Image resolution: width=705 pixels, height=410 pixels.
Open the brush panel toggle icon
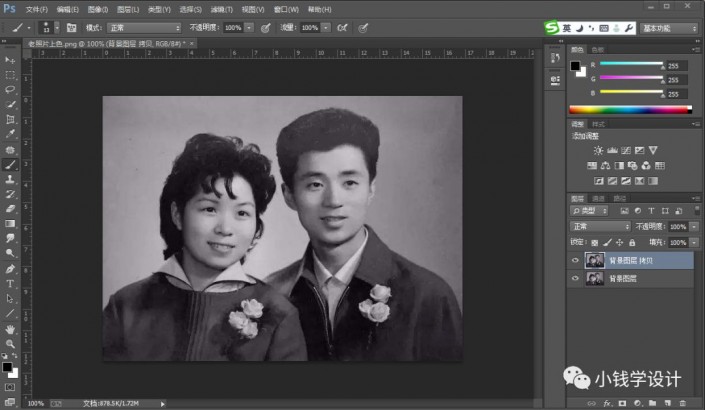[72, 28]
